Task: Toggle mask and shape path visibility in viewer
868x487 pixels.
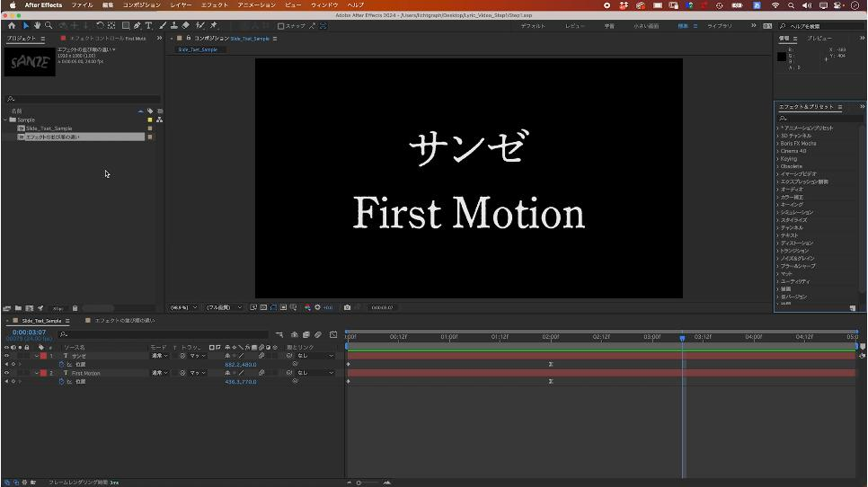Action: point(273,307)
